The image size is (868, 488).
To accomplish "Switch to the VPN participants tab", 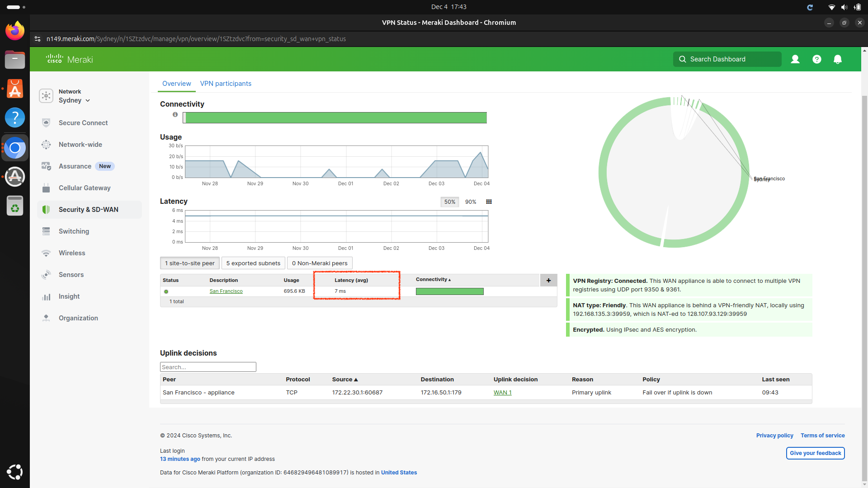I will pyautogui.click(x=226, y=84).
